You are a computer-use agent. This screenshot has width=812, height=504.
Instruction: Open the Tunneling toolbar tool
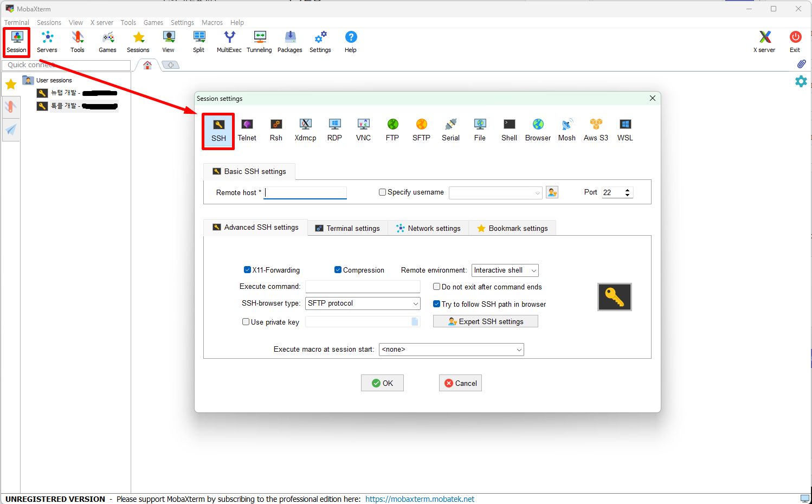point(259,42)
